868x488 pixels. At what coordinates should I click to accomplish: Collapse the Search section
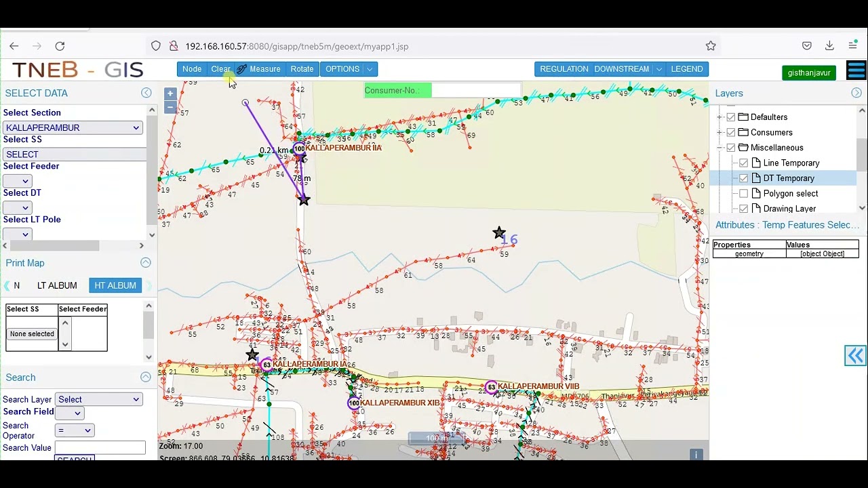[146, 377]
